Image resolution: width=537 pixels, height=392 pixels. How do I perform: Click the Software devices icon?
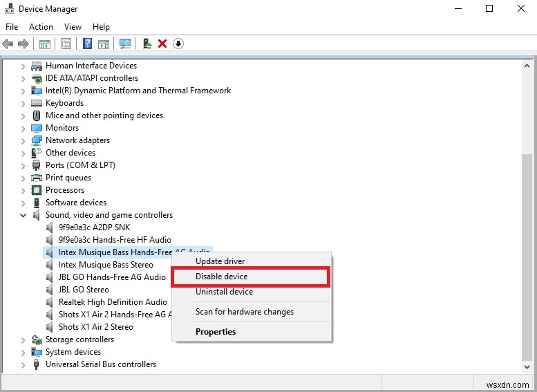(x=37, y=203)
